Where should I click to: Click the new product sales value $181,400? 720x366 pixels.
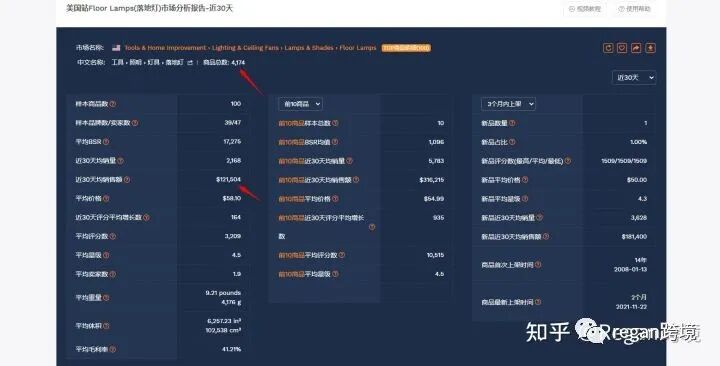point(634,236)
